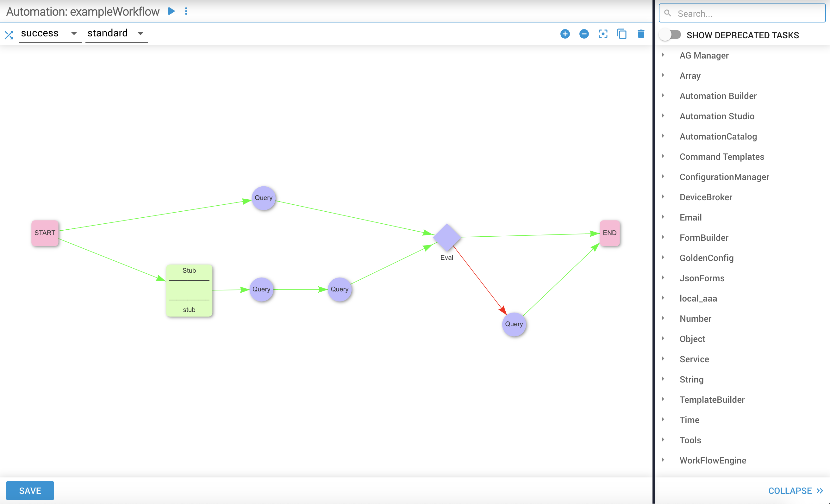This screenshot has height=504, width=830.
Task: Select the Eval diamond node
Action: (x=447, y=237)
